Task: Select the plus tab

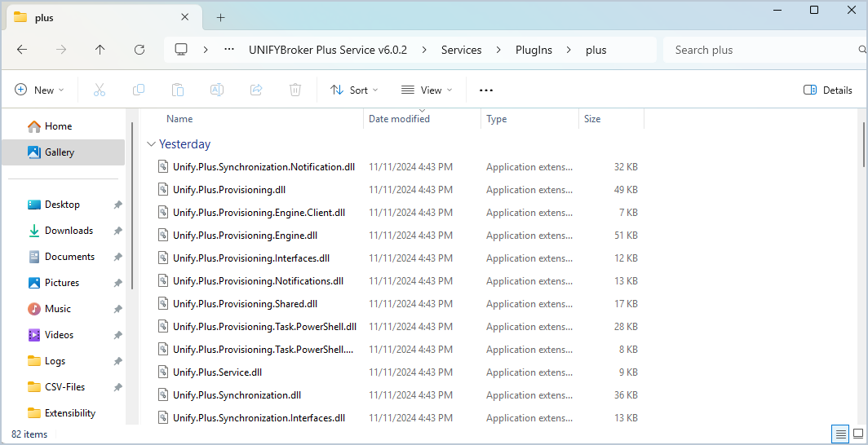Action: pos(104,18)
